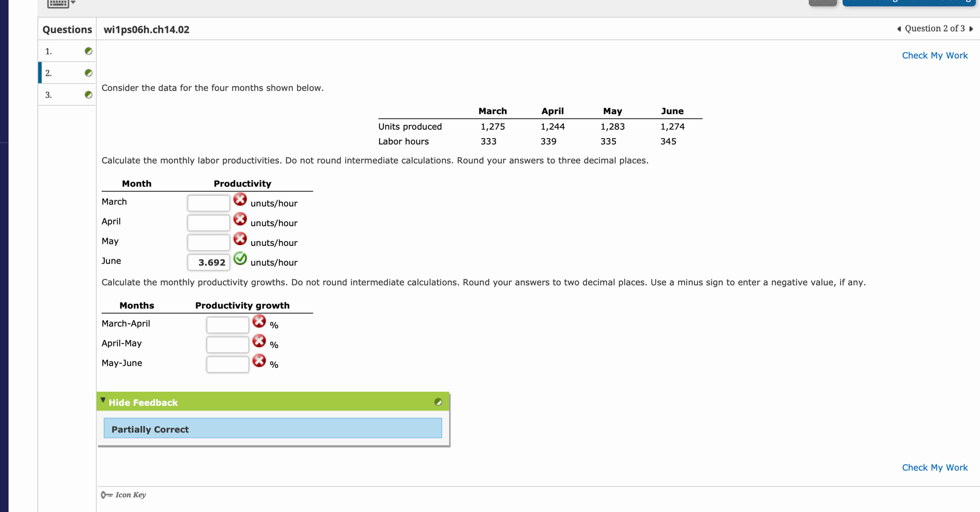Click the red X beside April productivity

[240, 219]
